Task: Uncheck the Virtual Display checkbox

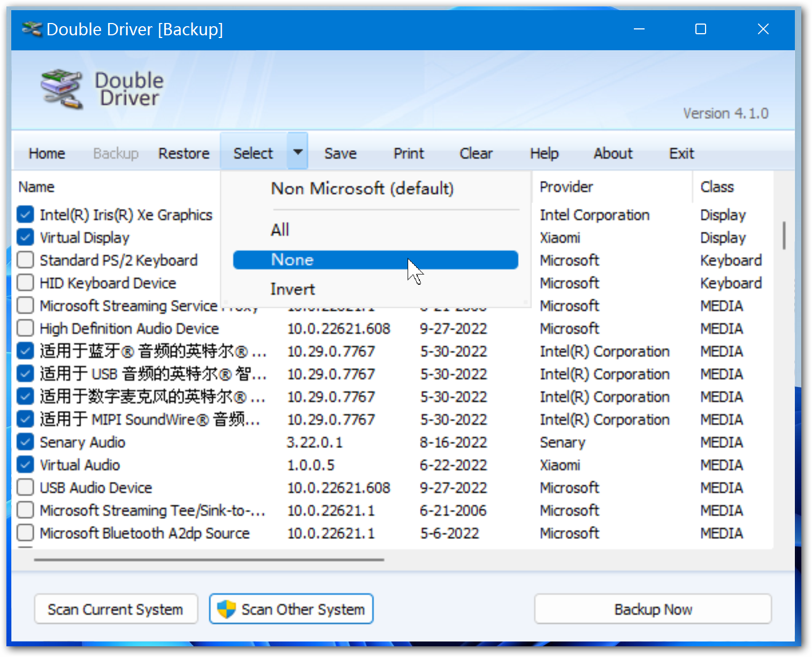Action: 25,237
